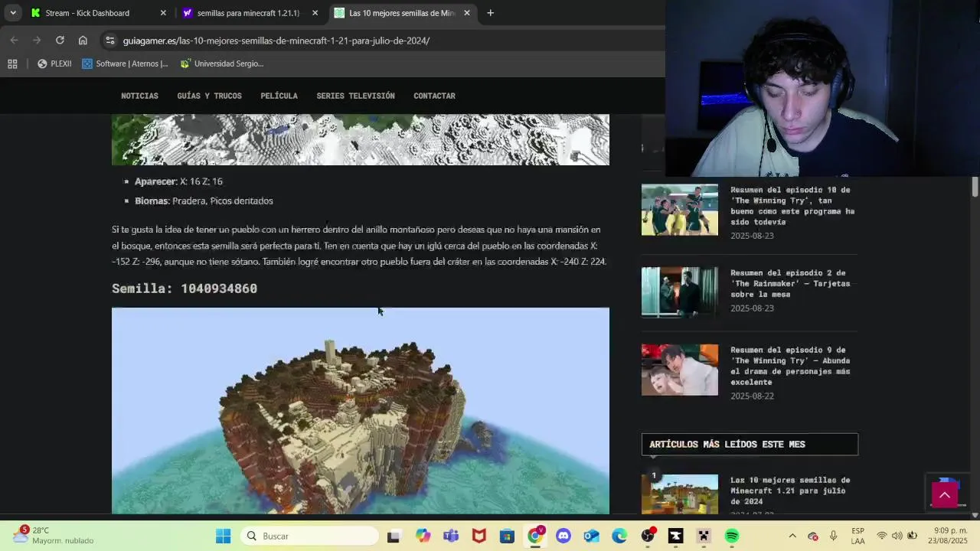Open Microsoft Edge from the taskbar
This screenshot has height=551, width=980.
coord(619,536)
